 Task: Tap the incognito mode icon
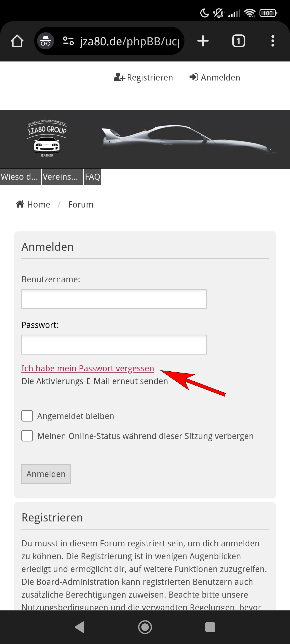(x=46, y=41)
